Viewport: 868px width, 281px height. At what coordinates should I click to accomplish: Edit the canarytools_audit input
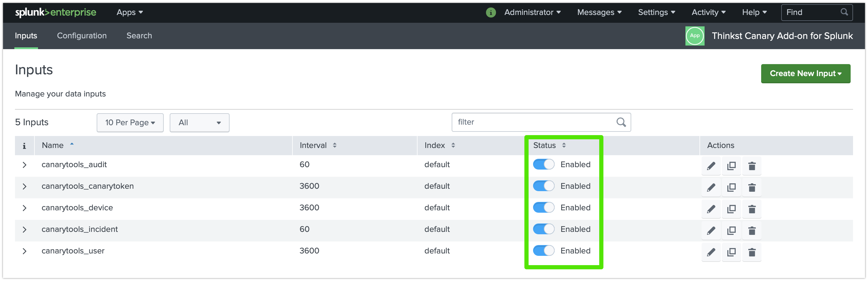tap(711, 166)
